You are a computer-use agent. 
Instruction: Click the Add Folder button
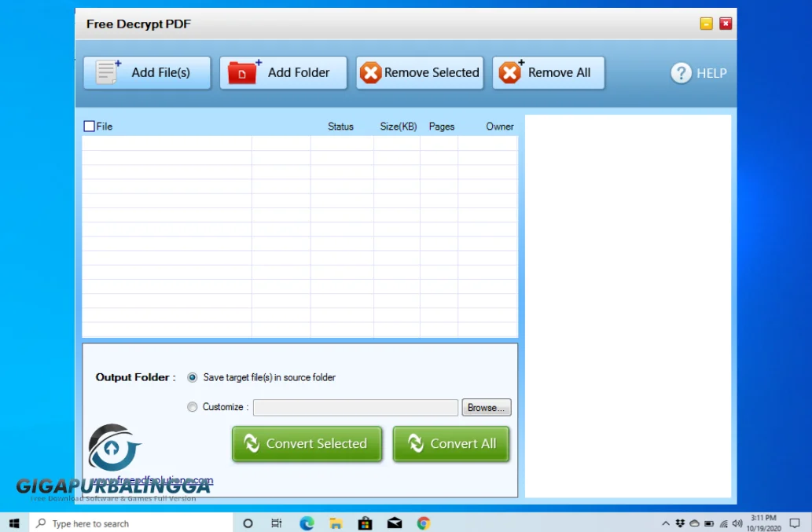[x=283, y=73]
